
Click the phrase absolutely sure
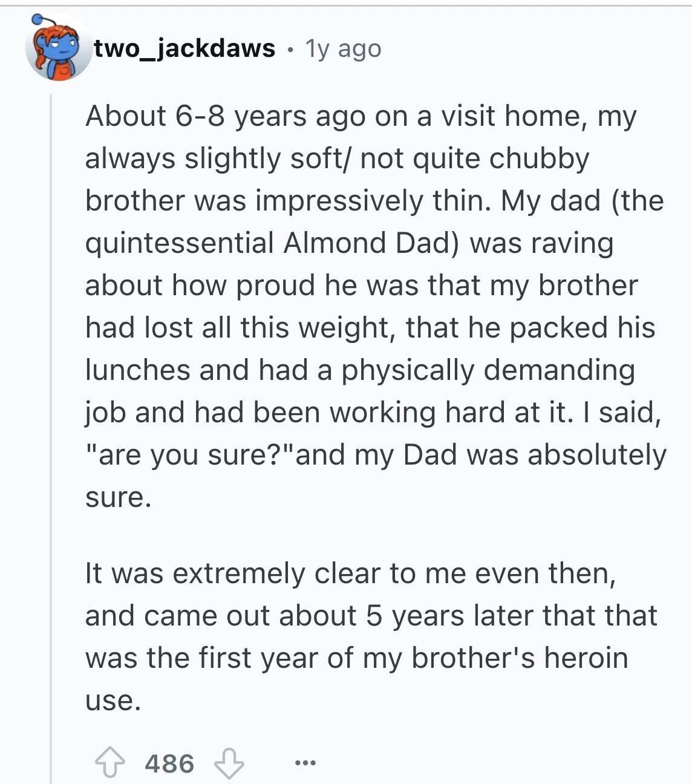click(375, 475)
